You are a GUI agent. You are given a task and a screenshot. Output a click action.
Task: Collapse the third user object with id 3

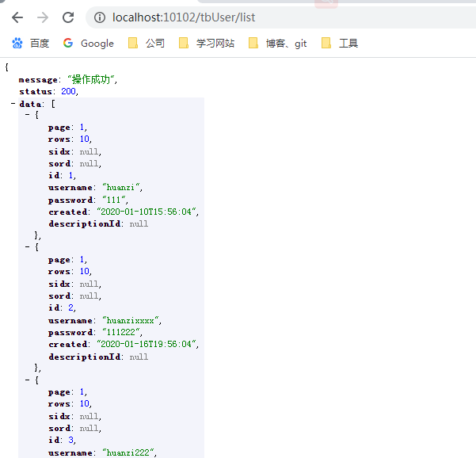point(28,380)
